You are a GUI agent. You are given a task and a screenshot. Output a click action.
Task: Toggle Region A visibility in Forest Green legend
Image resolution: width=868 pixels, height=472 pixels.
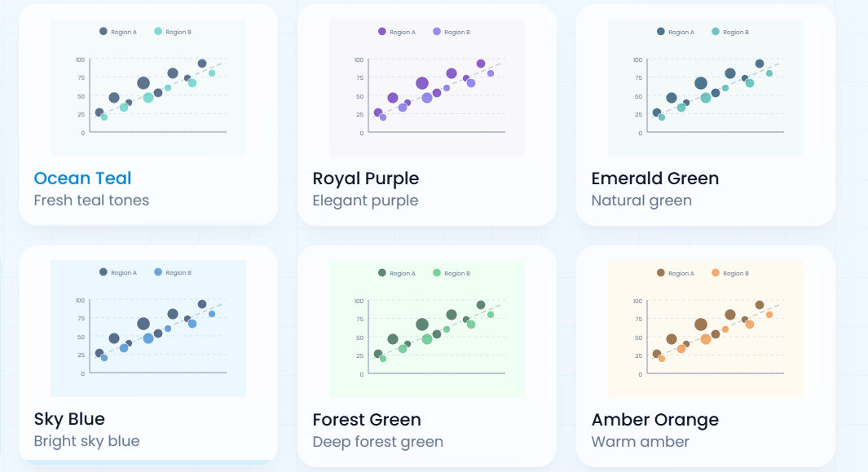tap(382, 273)
